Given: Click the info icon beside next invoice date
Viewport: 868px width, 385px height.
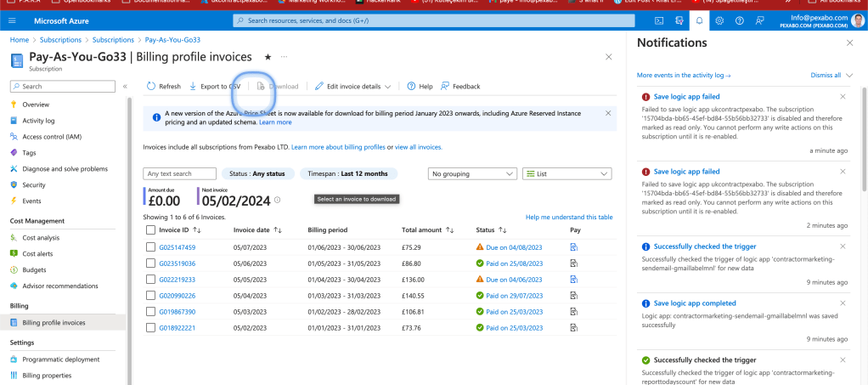Looking at the screenshot, I should 278,200.
